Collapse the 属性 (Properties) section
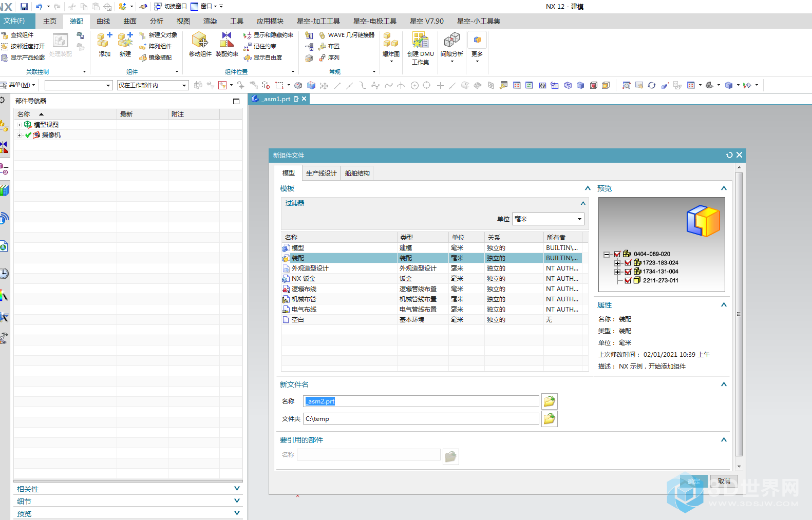812x520 pixels. pos(724,305)
